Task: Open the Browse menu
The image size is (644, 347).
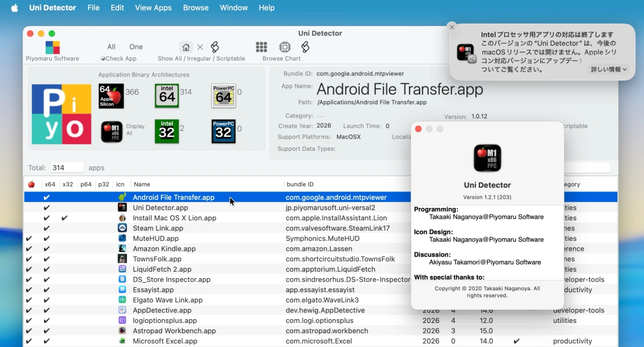Action: click(x=196, y=8)
